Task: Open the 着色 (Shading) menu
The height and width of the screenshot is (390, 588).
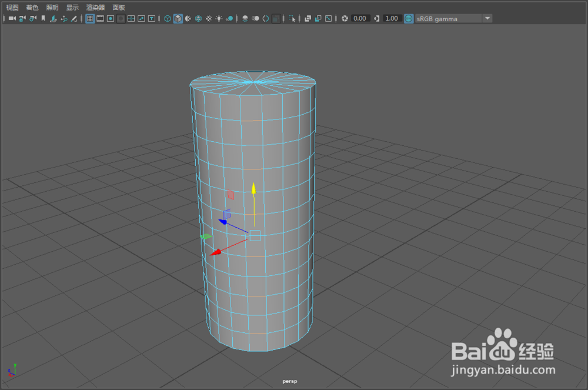Action: click(x=32, y=8)
